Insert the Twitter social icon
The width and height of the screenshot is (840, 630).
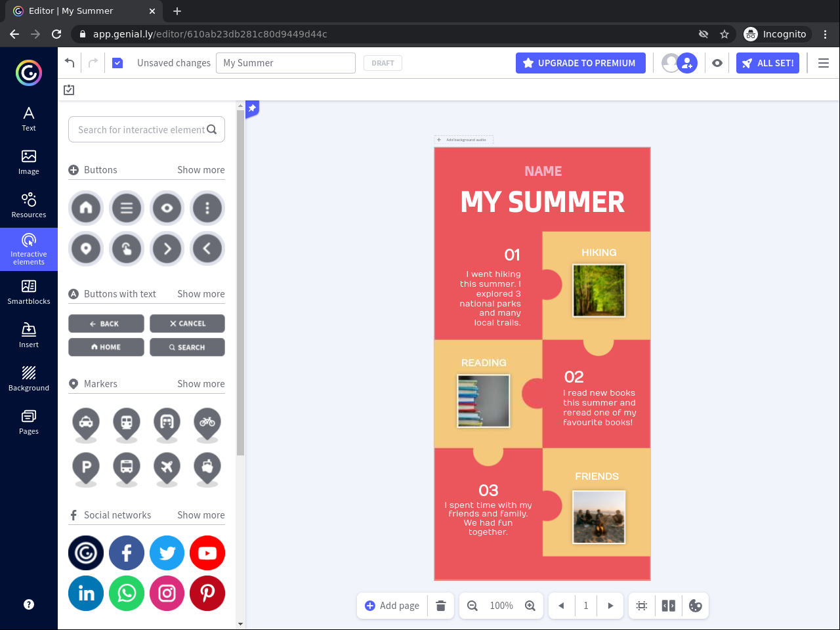(167, 553)
